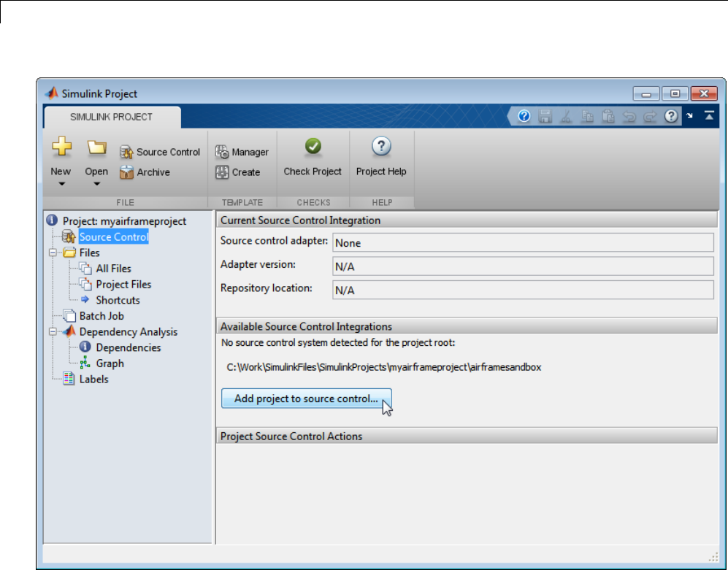The image size is (728, 570).
Task: Click Project Source Control Actions header
Action: (467, 436)
